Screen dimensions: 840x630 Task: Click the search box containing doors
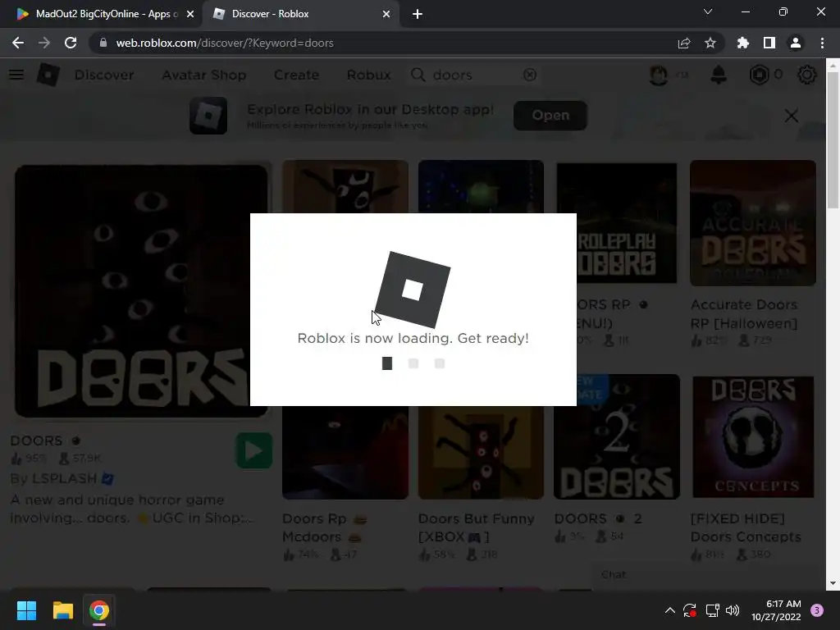[x=474, y=75]
